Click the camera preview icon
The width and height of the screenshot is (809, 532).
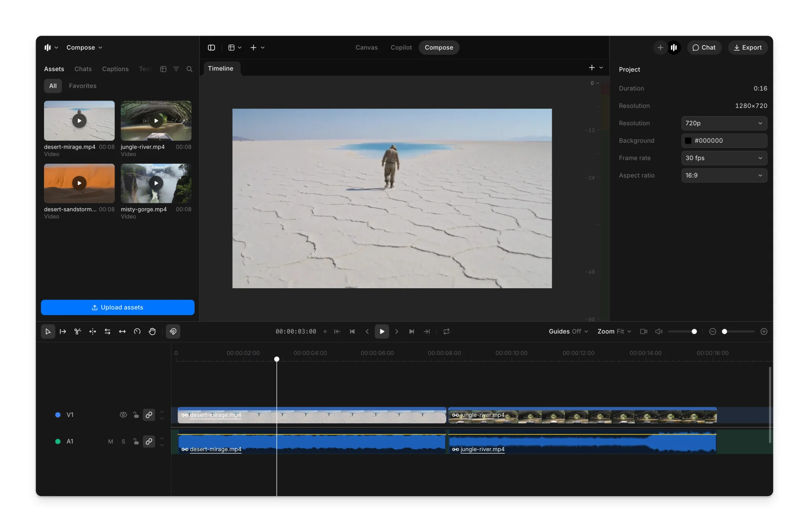click(644, 331)
